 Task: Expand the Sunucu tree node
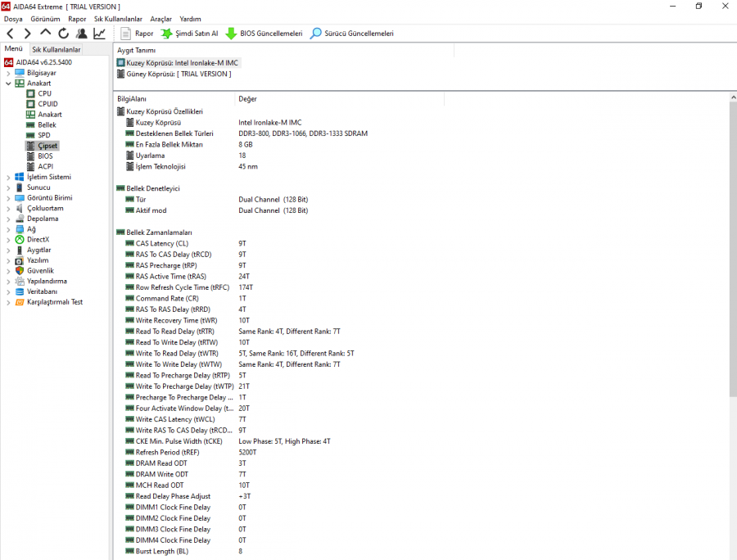point(8,187)
